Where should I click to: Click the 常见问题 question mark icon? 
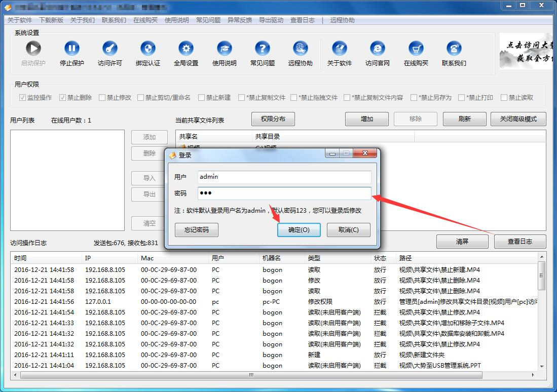[263, 49]
